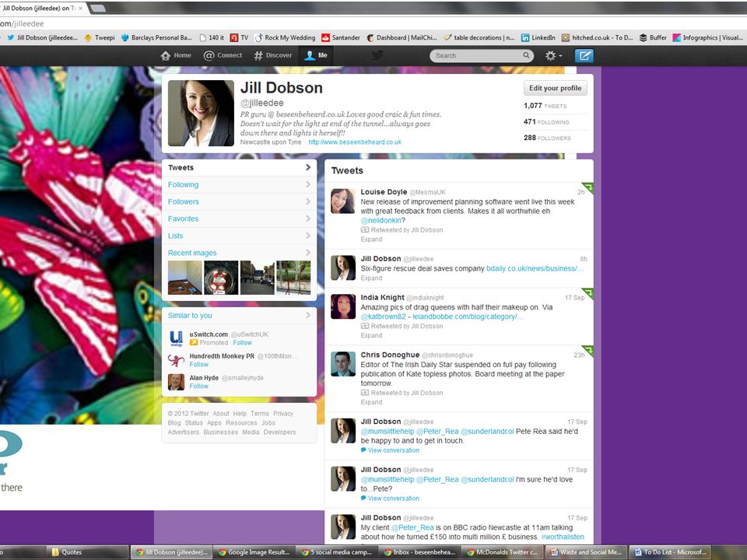747x560 pixels.
Task: Open the fourth recent image thumbnail
Action: [x=293, y=278]
